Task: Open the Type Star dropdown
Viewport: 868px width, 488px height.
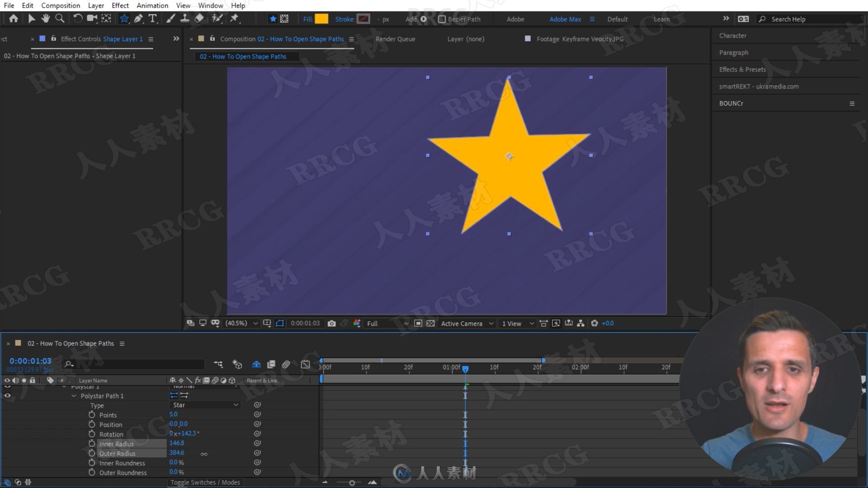Action: point(203,404)
